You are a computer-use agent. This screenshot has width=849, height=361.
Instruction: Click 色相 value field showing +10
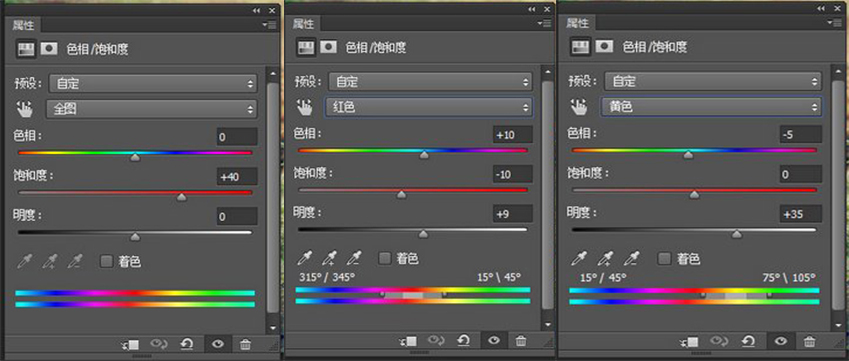(513, 135)
